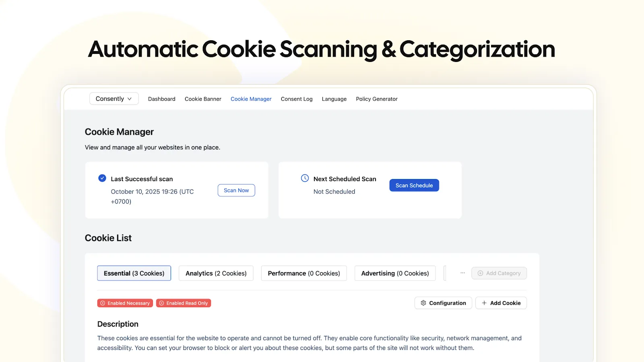Open the three-dots more categories menu
644x362 pixels.
pos(463,273)
